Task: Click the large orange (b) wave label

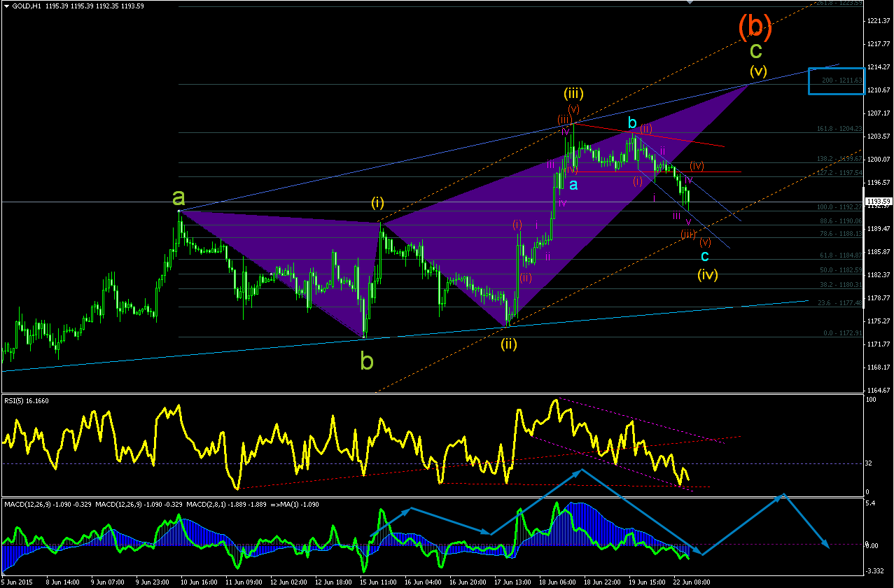Action: click(755, 27)
